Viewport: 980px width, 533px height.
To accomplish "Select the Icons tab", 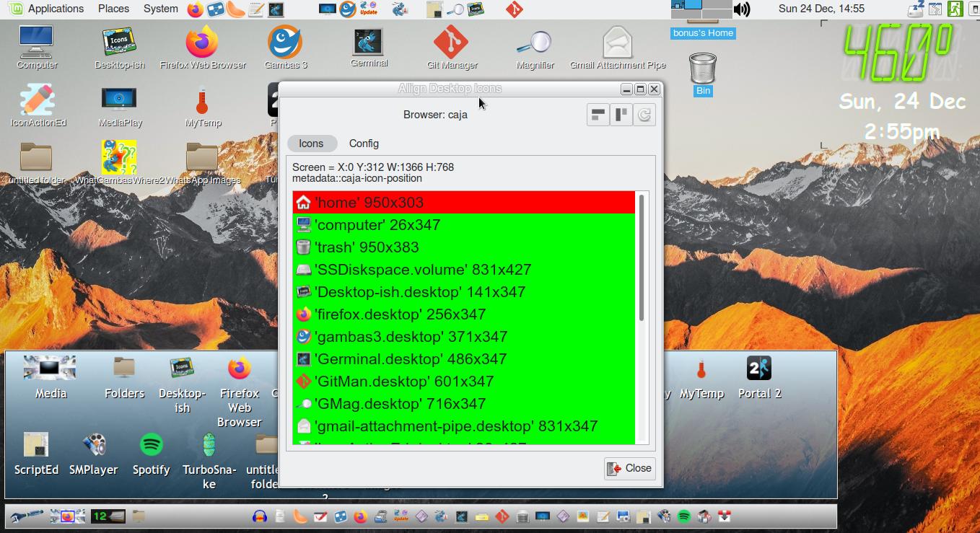I will click(x=311, y=144).
